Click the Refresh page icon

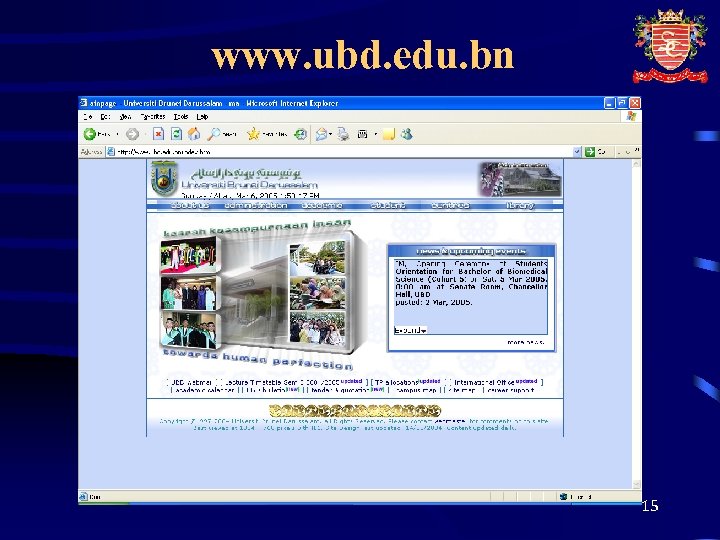pos(176,134)
